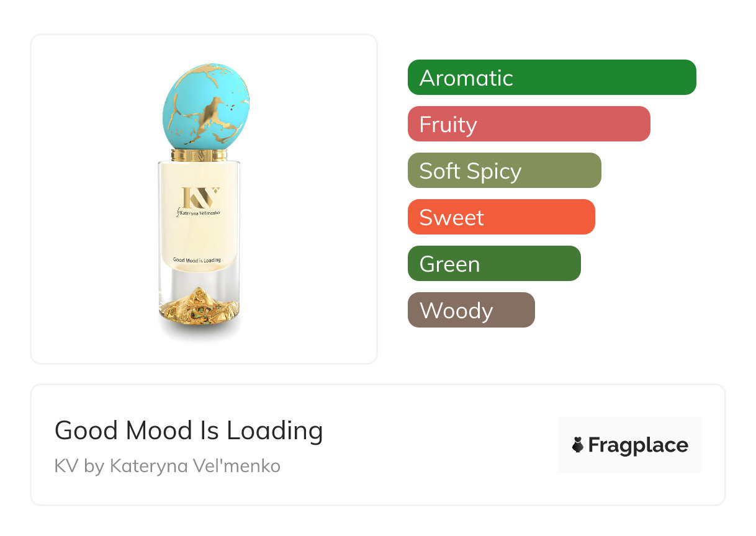Select the Aromatic accord bar
756x536 pixels.
pyautogui.click(x=551, y=78)
